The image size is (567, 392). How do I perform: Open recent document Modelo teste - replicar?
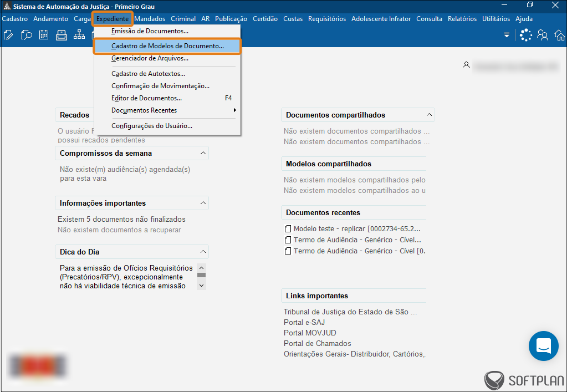357,229
